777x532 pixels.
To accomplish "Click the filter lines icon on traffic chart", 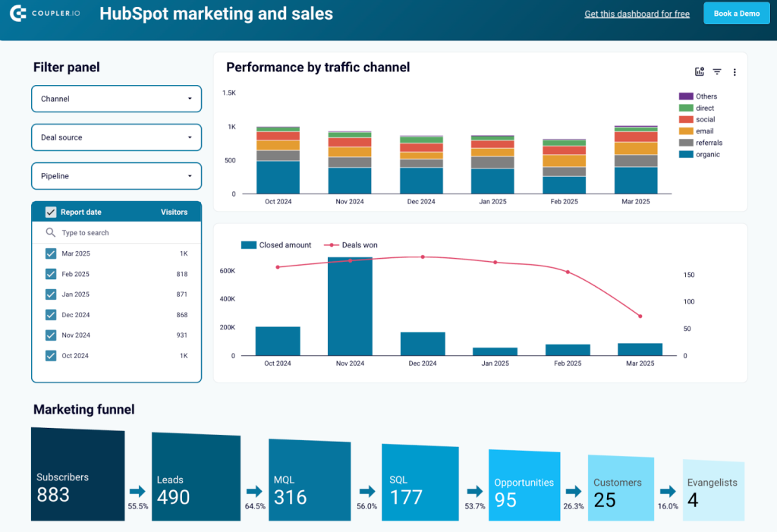I will (717, 72).
